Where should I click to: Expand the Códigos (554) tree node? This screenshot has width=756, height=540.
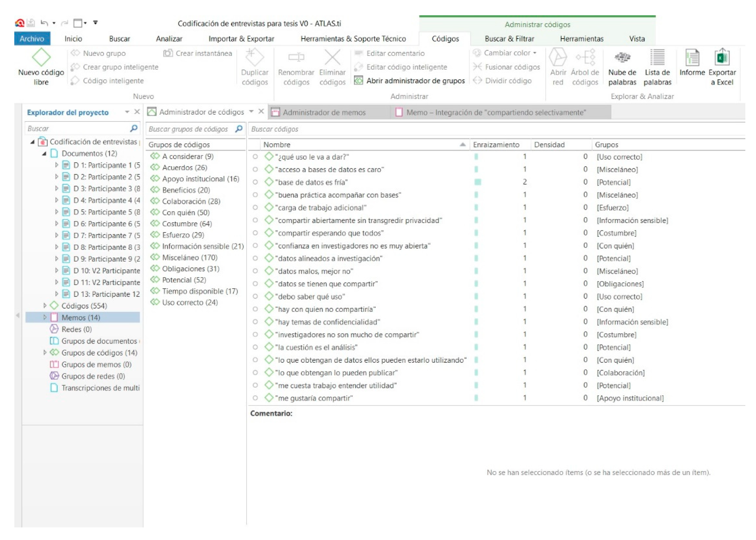45,306
